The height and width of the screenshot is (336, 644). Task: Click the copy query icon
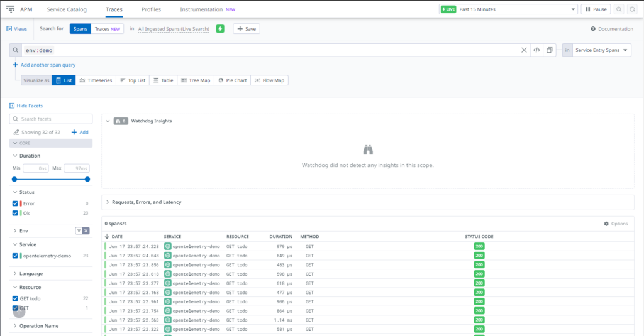[549, 50]
